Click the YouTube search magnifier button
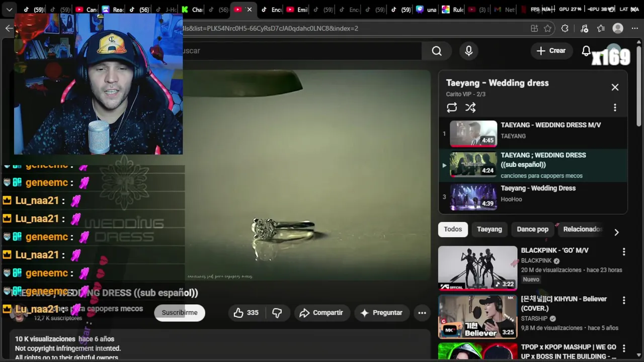This screenshot has width=644, height=362. 437,51
